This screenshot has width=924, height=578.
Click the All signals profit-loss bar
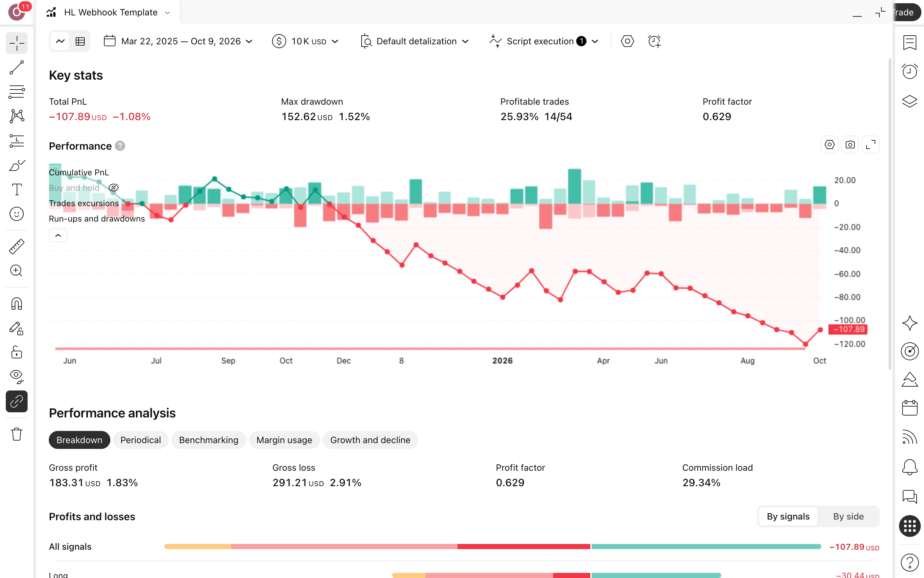coord(492,547)
